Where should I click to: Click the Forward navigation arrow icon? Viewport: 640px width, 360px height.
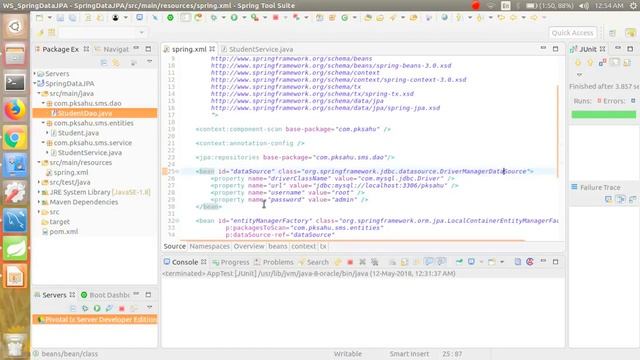tap(534, 18)
